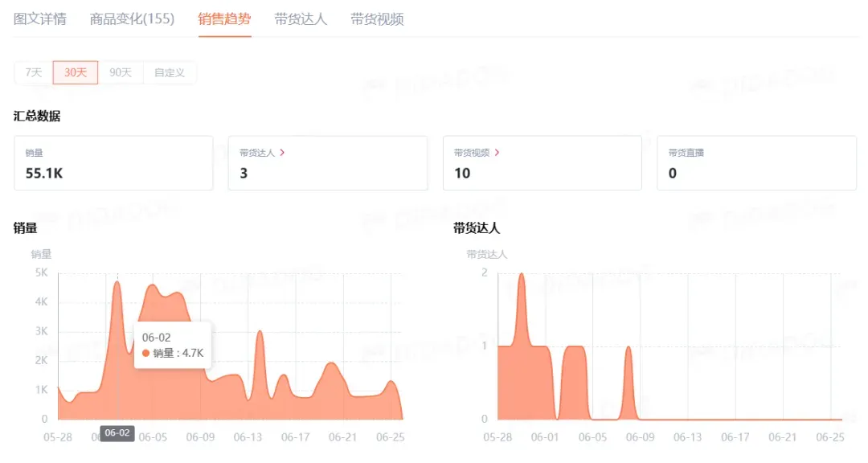This screenshot has width=868, height=463.
Task: Open the 带货达人 count of 3
Action: [244, 173]
